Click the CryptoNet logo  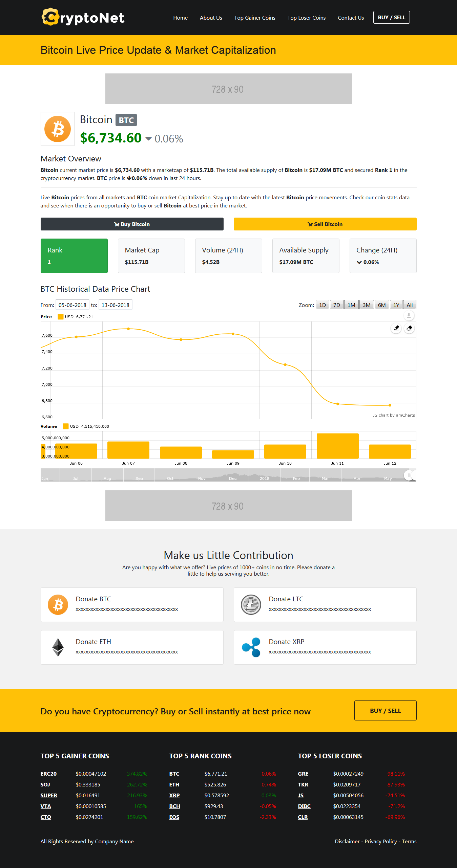pos(83,17)
